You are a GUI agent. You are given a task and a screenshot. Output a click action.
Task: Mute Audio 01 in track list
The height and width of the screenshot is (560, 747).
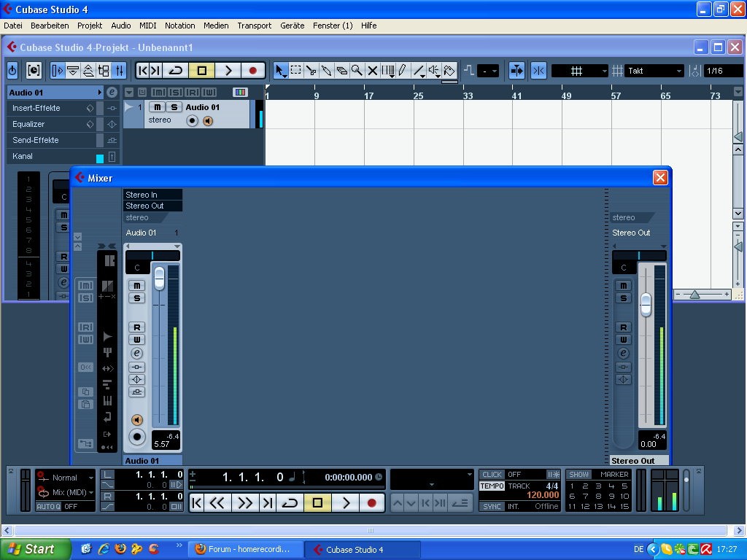click(158, 107)
